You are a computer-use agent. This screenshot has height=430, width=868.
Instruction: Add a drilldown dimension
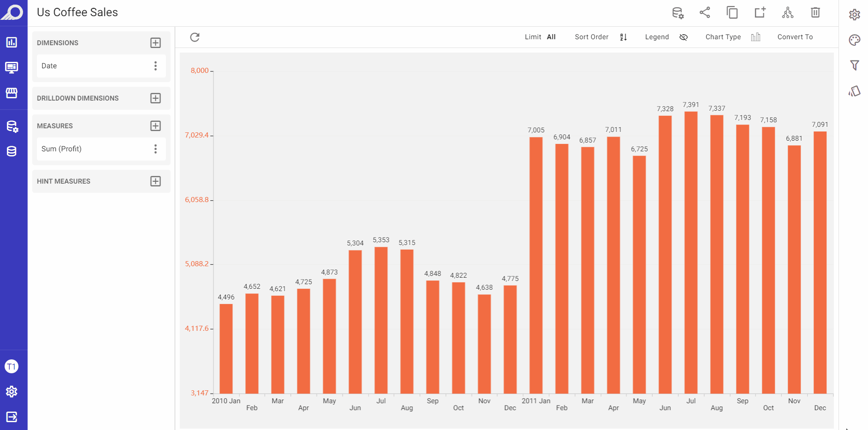point(156,98)
